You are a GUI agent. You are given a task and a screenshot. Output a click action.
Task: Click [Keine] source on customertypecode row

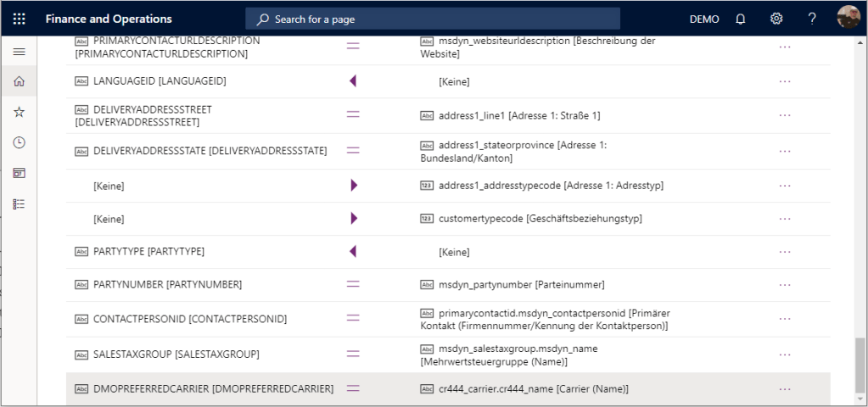tap(109, 219)
